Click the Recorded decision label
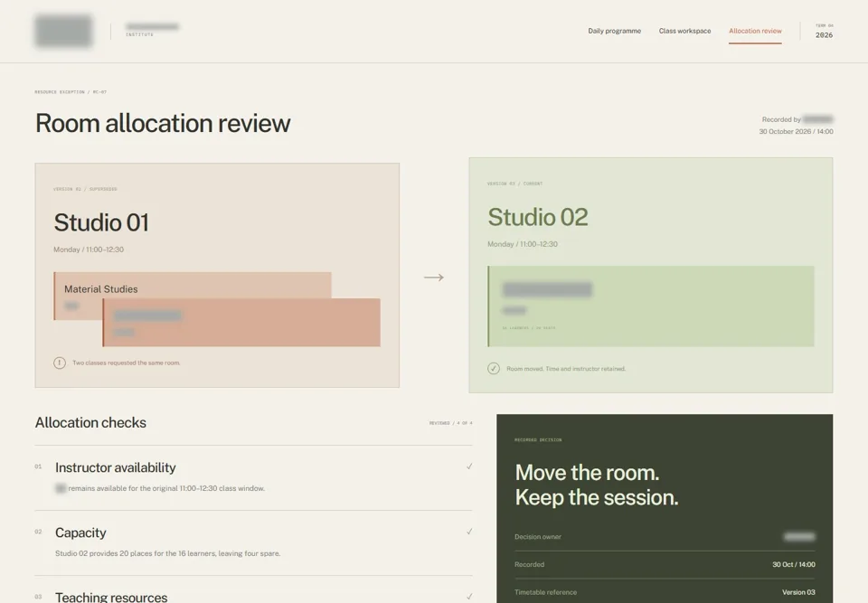The height and width of the screenshot is (603, 868). [x=538, y=440]
